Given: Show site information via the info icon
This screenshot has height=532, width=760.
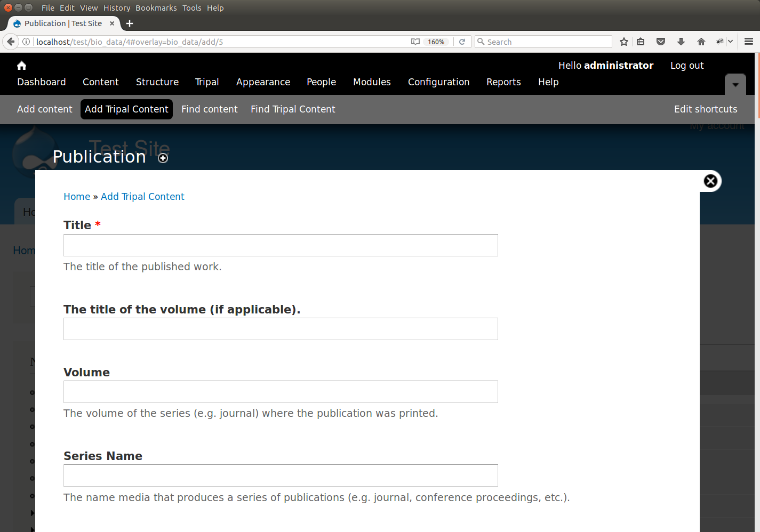Looking at the screenshot, I should 26,42.
